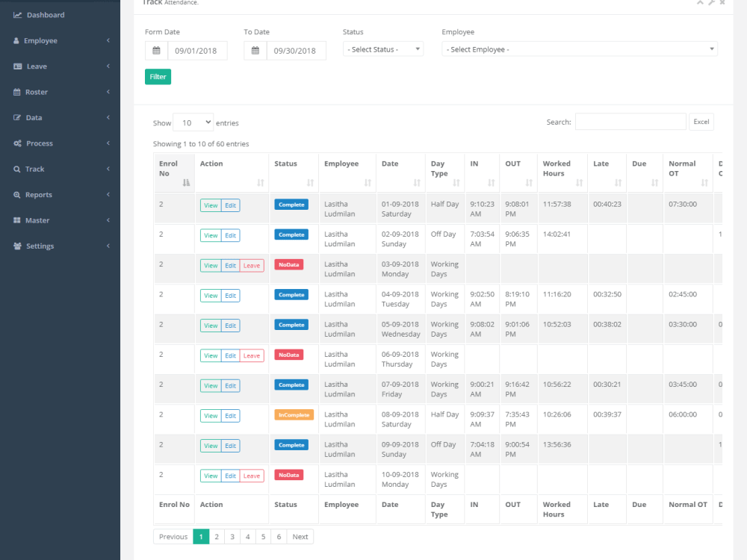Click the Roster calendar icon
This screenshot has height=560, width=747.
click(x=18, y=92)
